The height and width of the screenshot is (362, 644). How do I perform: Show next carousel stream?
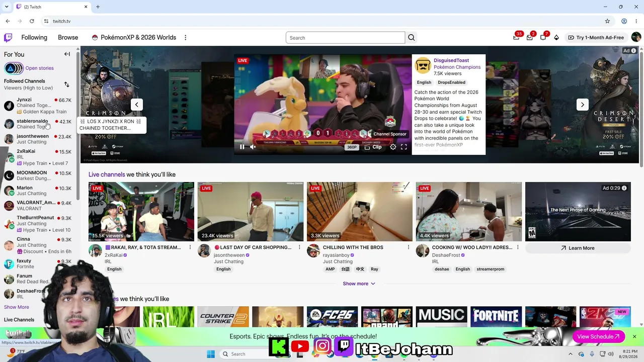[x=582, y=105]
